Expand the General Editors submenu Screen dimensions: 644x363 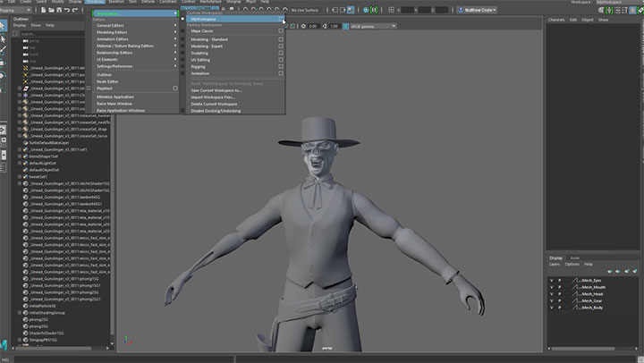pos(136,25)
